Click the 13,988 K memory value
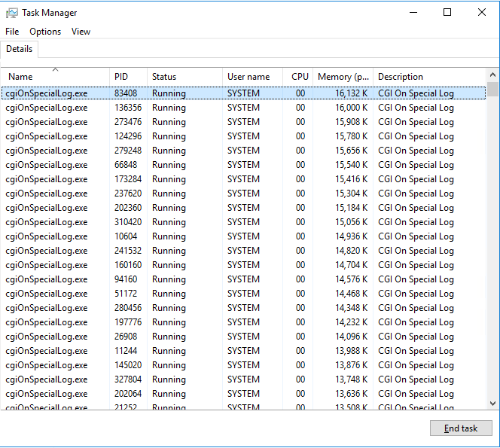This screenshot has width=500, height=448. [x=352, y=351]
